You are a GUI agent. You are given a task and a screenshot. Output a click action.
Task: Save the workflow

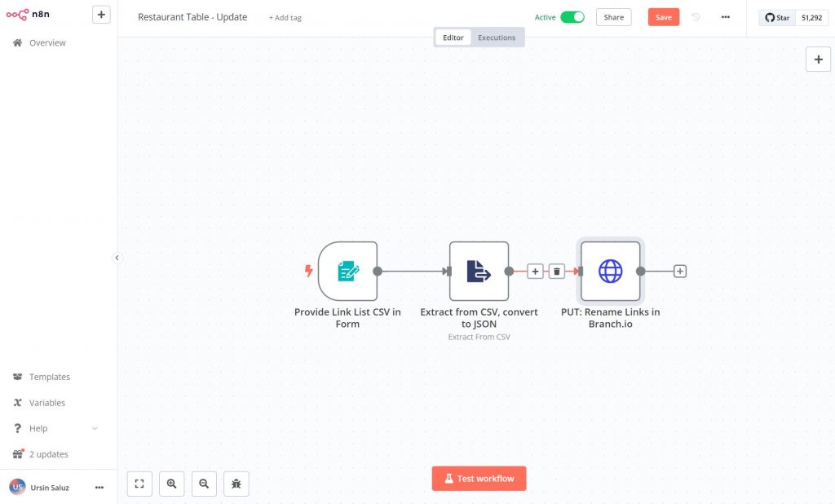(x=664, y=17)
